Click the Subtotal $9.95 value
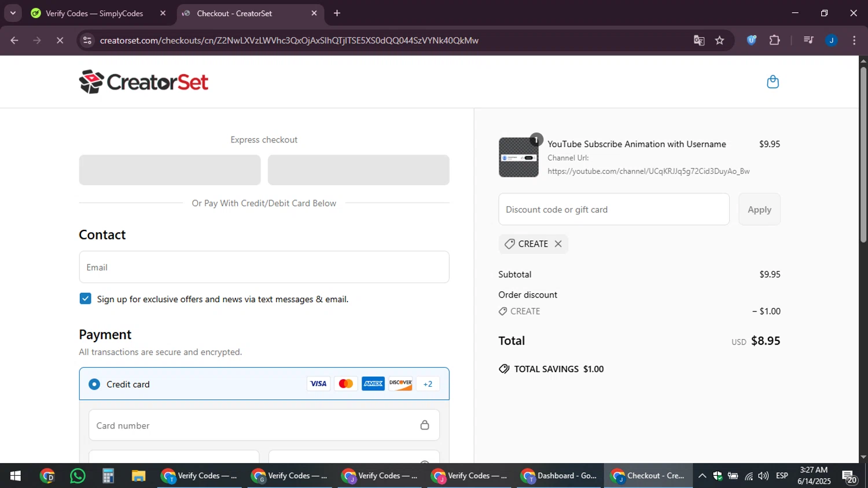 coord(770,274)
